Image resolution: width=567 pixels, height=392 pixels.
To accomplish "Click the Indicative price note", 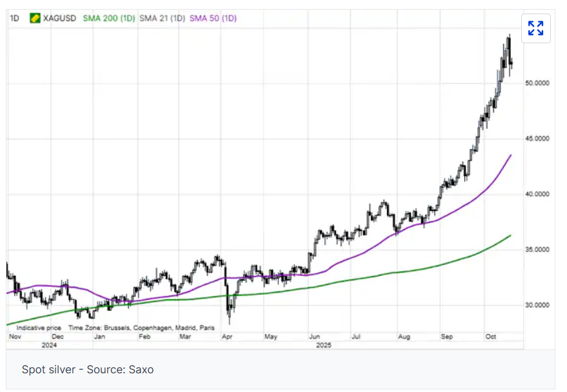I will pos(39,328).
